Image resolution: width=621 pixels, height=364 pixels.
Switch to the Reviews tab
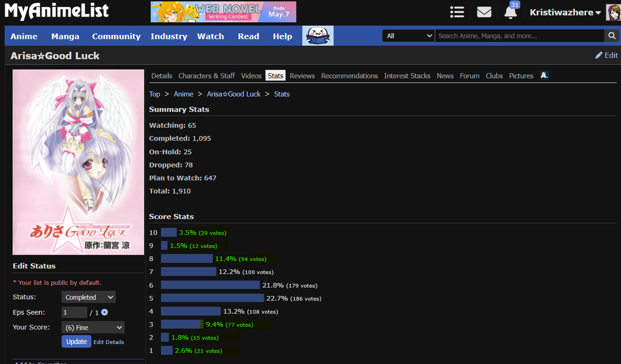tap(302, 76)
